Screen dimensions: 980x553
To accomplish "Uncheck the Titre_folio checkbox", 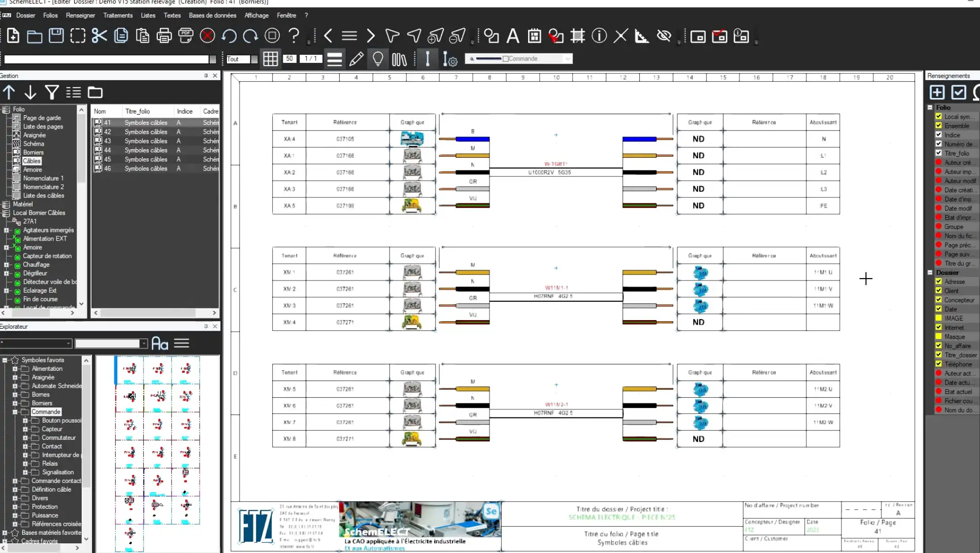I will (x=939, y=153).
